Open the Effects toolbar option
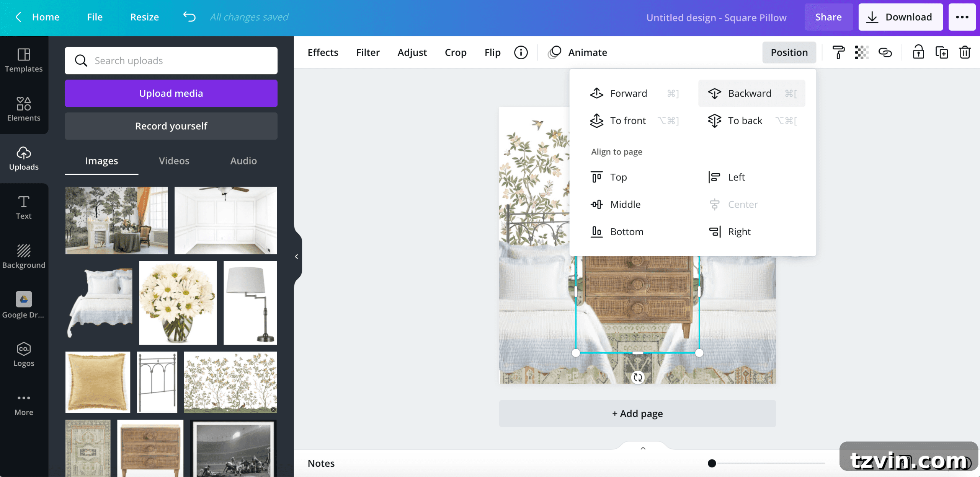The height and width of the screenshot is (477, 980). pos(323,52)
